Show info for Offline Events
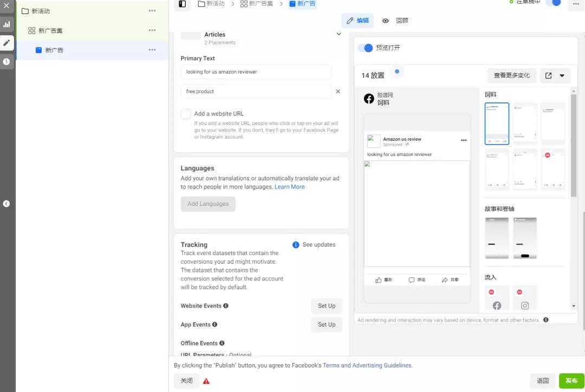Image resolution: width=585 pixels, height=392 pixels. 222,343
